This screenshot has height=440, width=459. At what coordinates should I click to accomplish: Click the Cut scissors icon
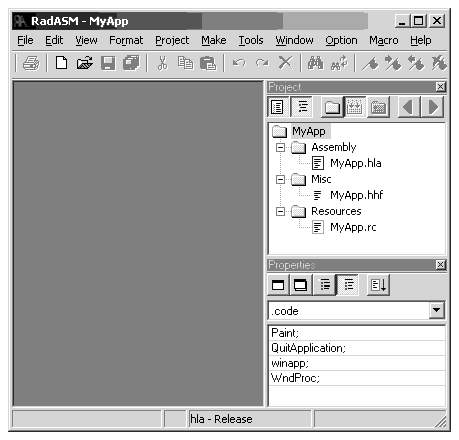(162, 63)
